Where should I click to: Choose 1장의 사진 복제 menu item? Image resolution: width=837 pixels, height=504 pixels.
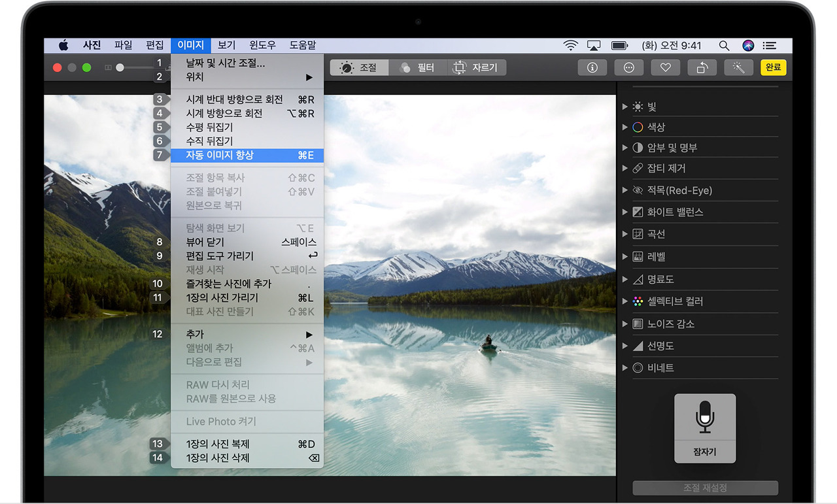pyautogui.click(x=247, y=444)
